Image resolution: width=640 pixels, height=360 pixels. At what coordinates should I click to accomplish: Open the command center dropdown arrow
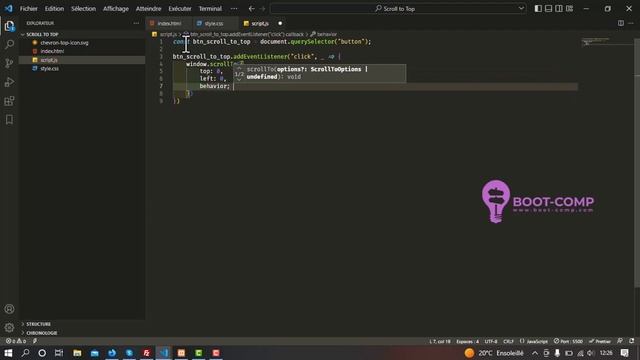click(x=521, y=9)
